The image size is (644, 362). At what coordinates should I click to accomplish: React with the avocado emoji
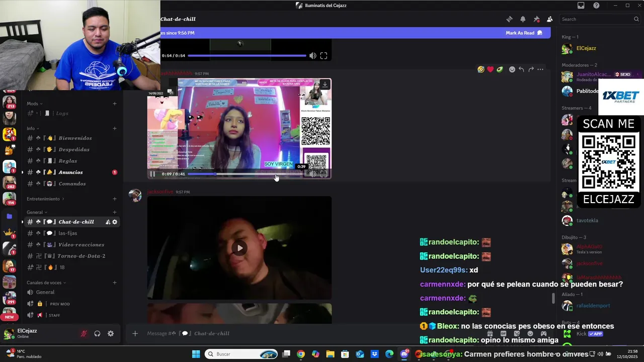(500, 69)
